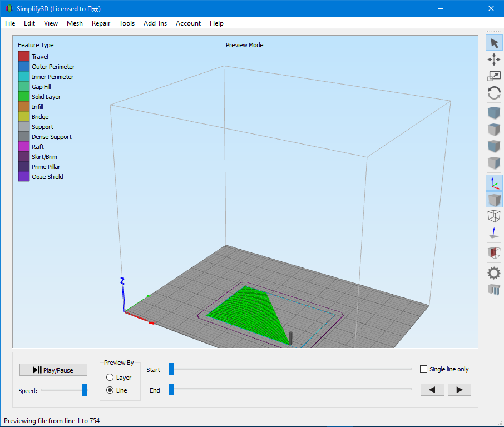The image size is (504, 427).
Task: Click the blue Z axis indicator
Action: coord(123,294)
